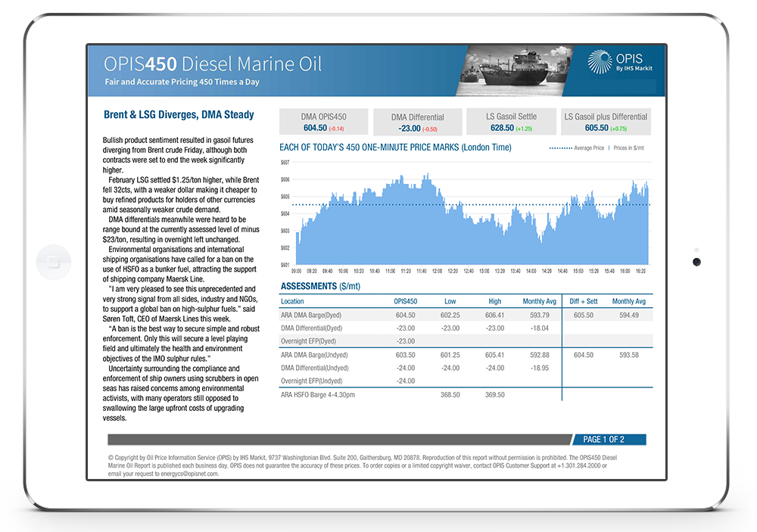This screenshot has height=532, width=757.
Task: Select the LS Gasoil plus Differential 605.50 box
Action: pyautogui.click(x=606, y=122)
